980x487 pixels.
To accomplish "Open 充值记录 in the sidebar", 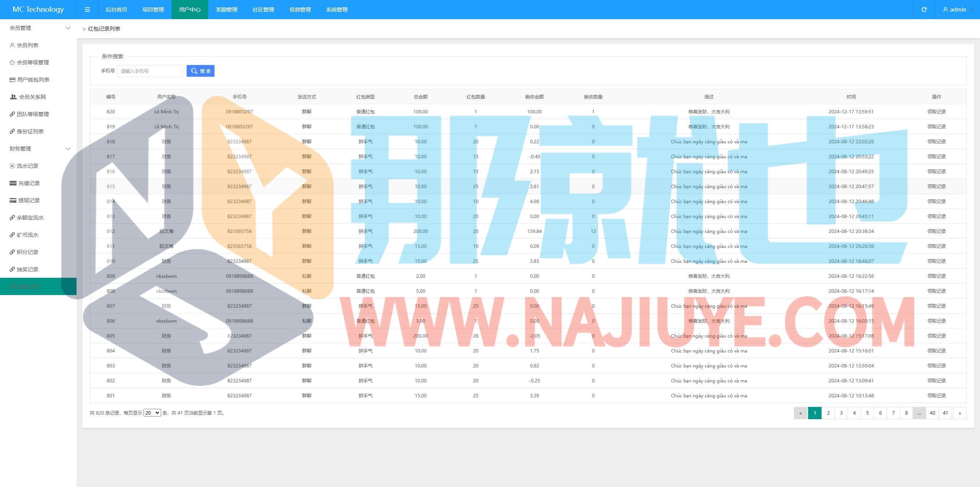I will point(29,183).
